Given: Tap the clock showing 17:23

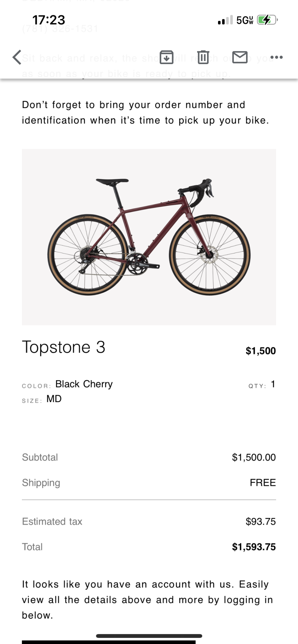Looking at the screenshot, I should tap(48, 20).
